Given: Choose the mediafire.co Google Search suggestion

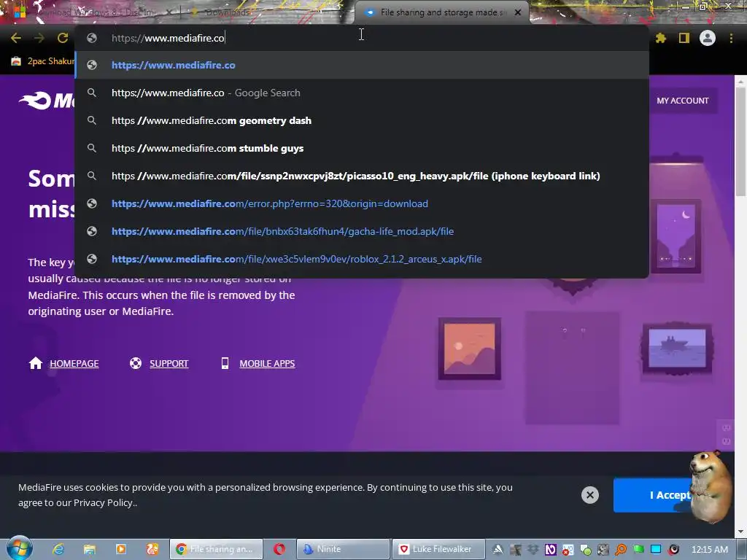Looking at the screenshot, I should tap(362, 93).
